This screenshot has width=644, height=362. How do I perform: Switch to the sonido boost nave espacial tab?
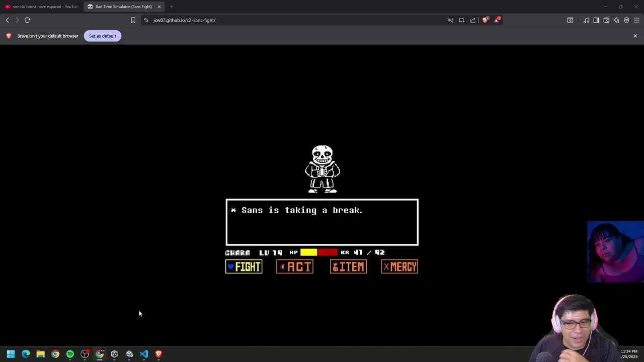click(x=41, y=7)
